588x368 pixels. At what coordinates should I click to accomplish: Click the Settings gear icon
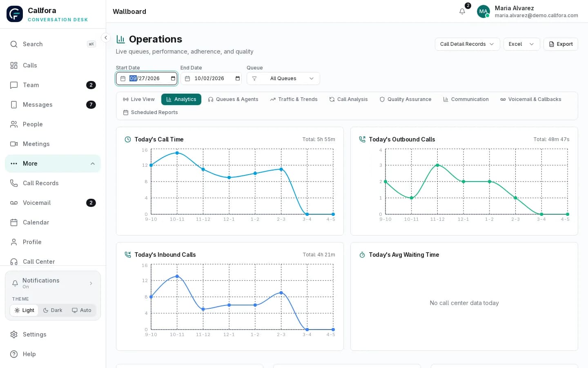click(14, 334)
